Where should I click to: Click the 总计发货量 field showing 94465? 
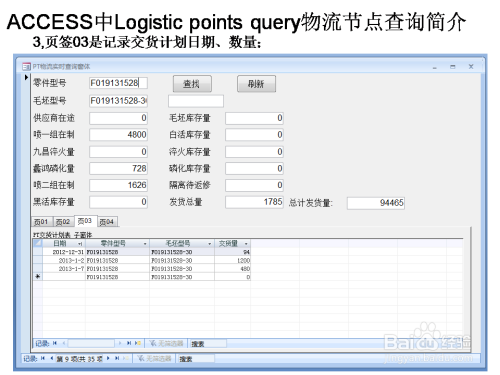376,203
